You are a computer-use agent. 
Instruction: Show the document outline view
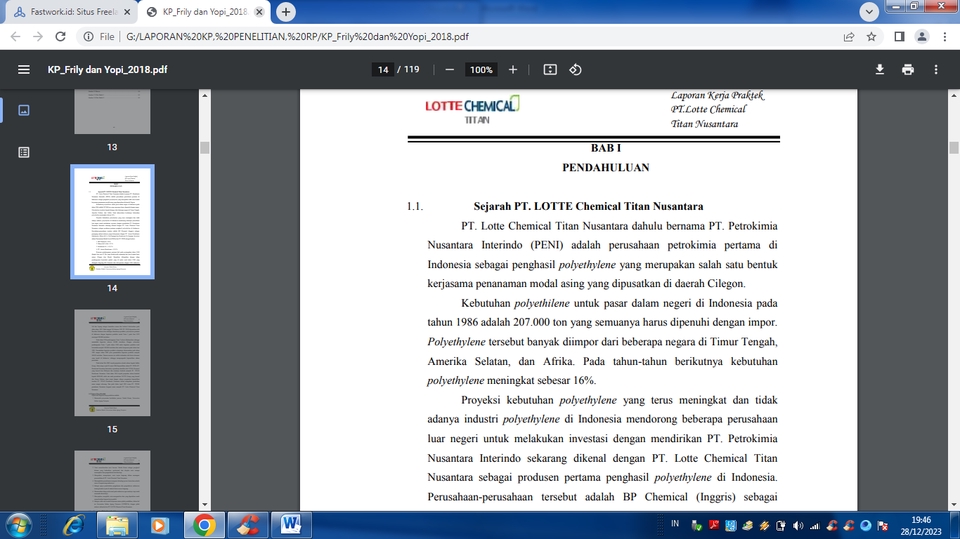point(24,153)
